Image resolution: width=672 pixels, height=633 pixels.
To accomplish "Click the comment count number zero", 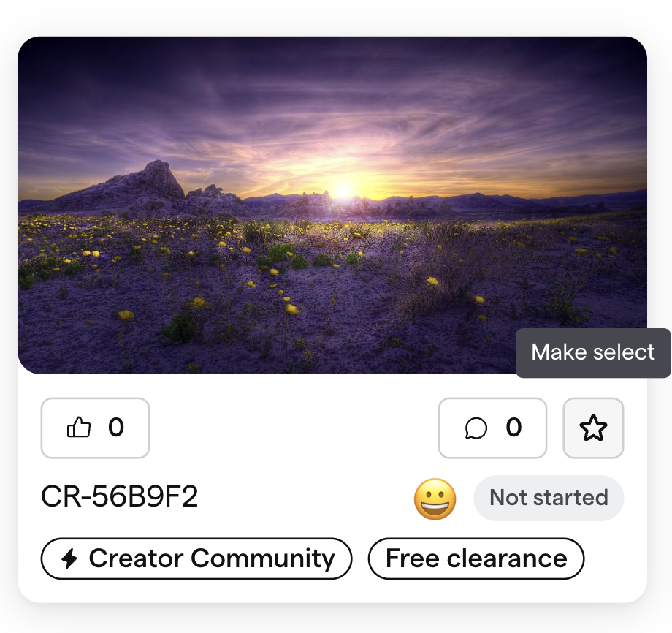I will (513, 427).
